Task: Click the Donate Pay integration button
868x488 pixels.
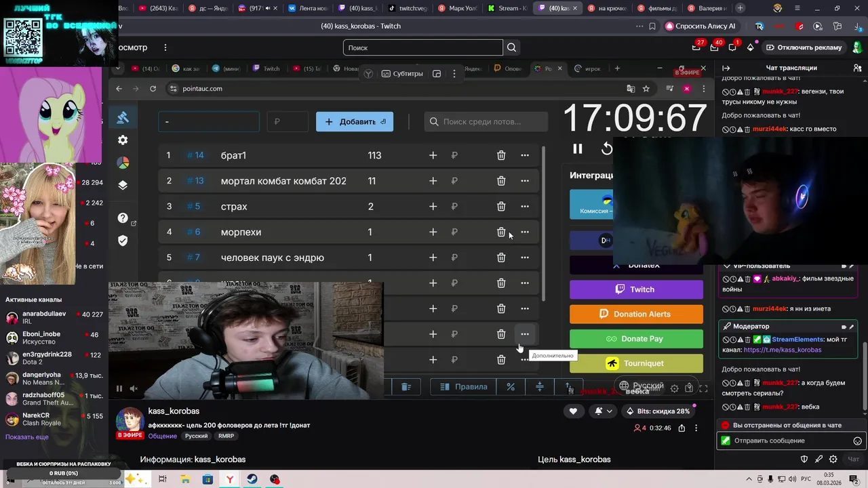Action: point(636,339)
